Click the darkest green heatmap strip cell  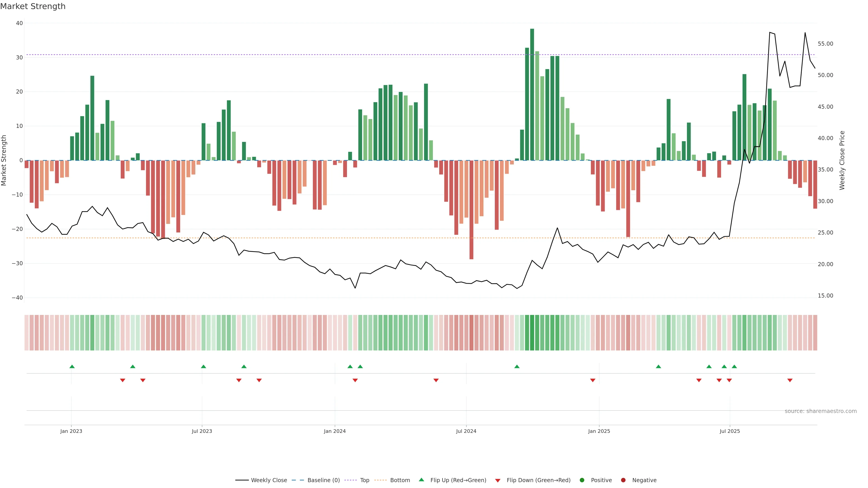[x=532, y=332]
